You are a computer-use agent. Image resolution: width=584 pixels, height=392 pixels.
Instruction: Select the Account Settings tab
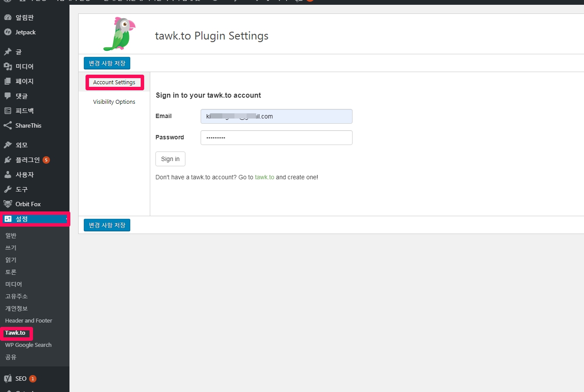pyautogui.click(x=114, y=82)
